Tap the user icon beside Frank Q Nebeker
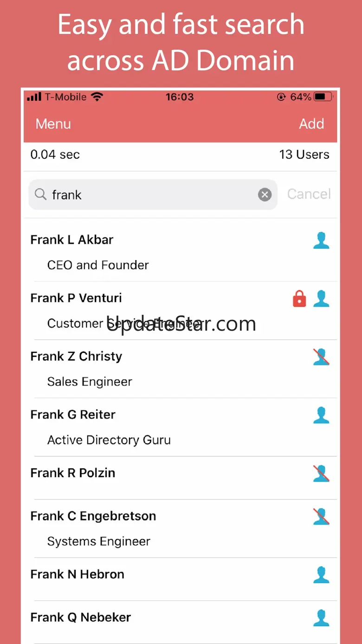This screenshot has height=644, width=362. (x=321, y=618)
